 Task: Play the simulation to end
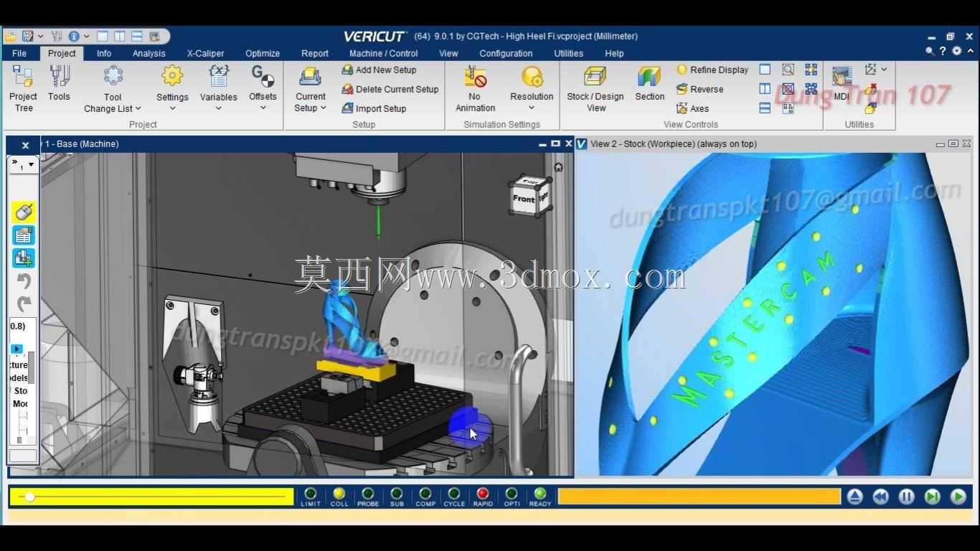point(958,496)
